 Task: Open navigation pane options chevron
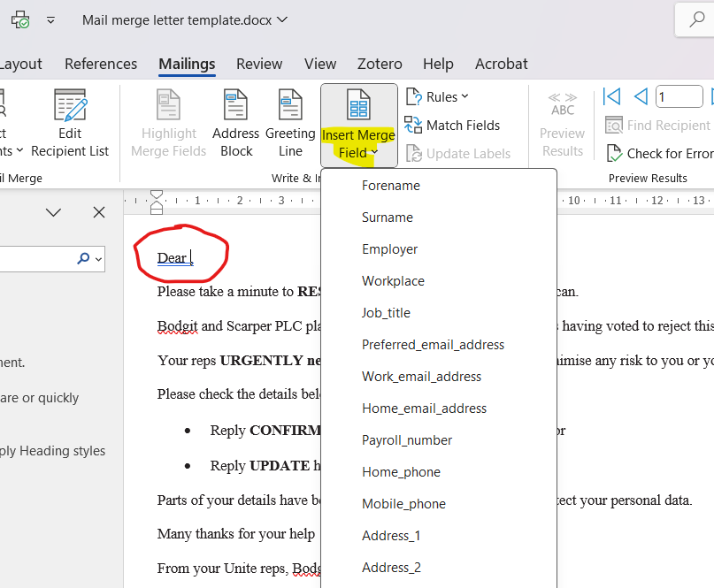(x=53, y=212)
